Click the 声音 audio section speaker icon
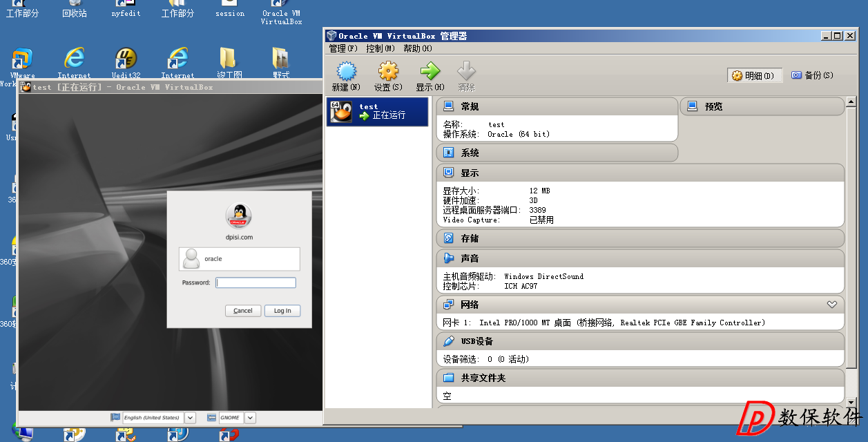 click(x=449, y=258)
